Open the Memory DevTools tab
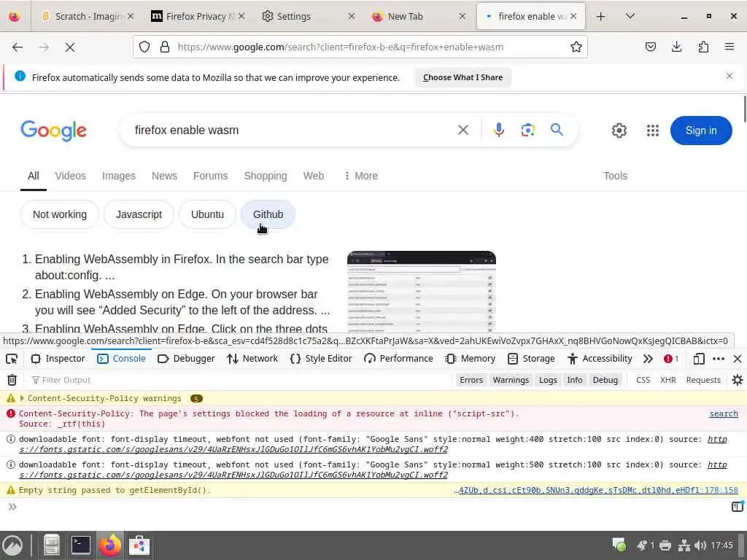The height and width of the screenshot is (560, 747). pos(470,359)
